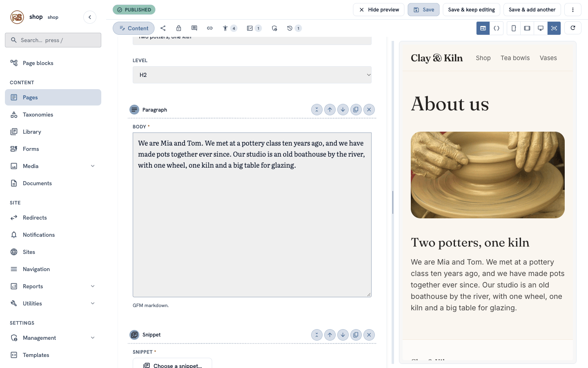
Task: Reload the preview with the refresh icon
Action: [x=573, y=28]
